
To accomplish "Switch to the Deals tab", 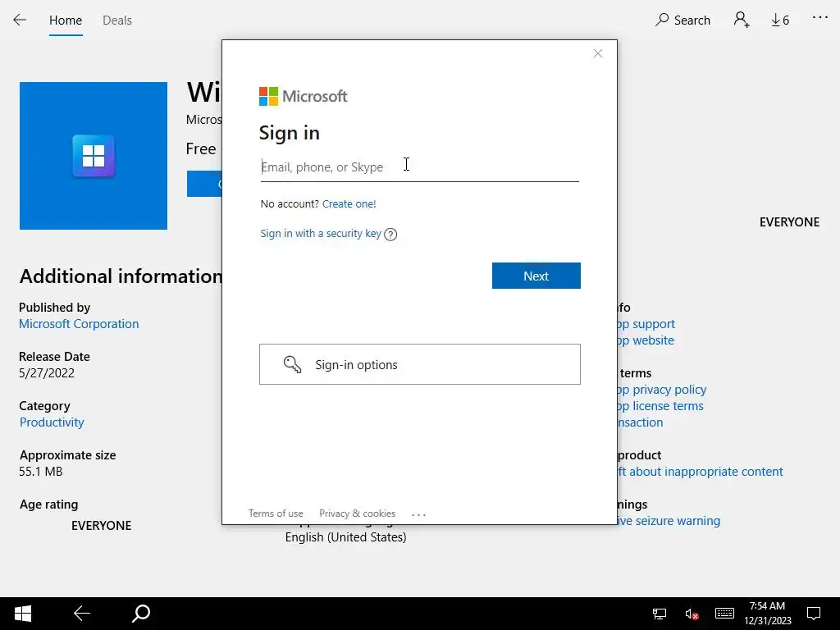I will point(116,21).
